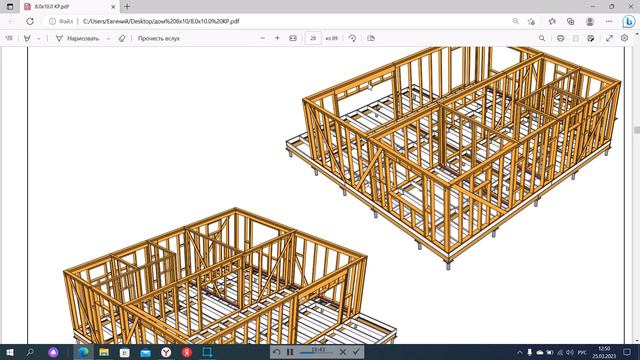The width and height of the screenshot is (640, 360).
Task: Select the PDF eraser tool
Action: pos(122,38)
